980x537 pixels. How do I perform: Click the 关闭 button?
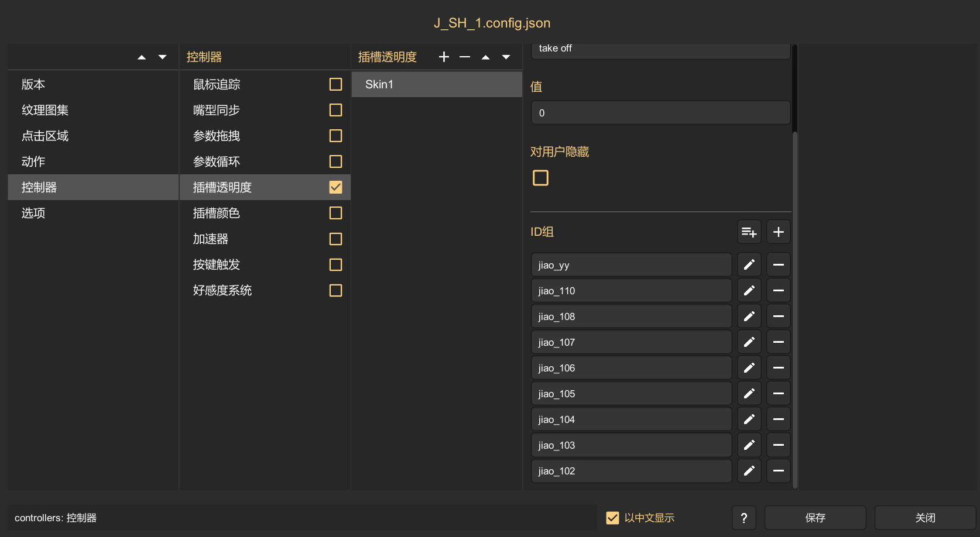tap(926, 518)
